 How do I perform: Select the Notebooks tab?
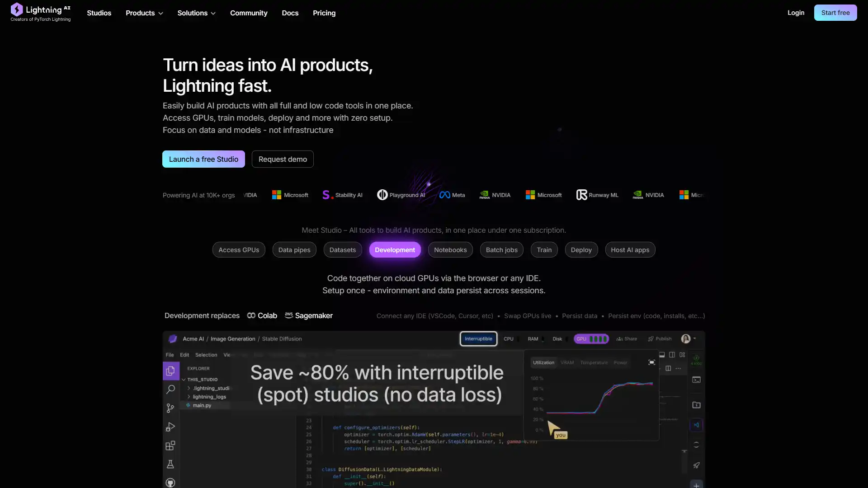(x=450, y=250)
